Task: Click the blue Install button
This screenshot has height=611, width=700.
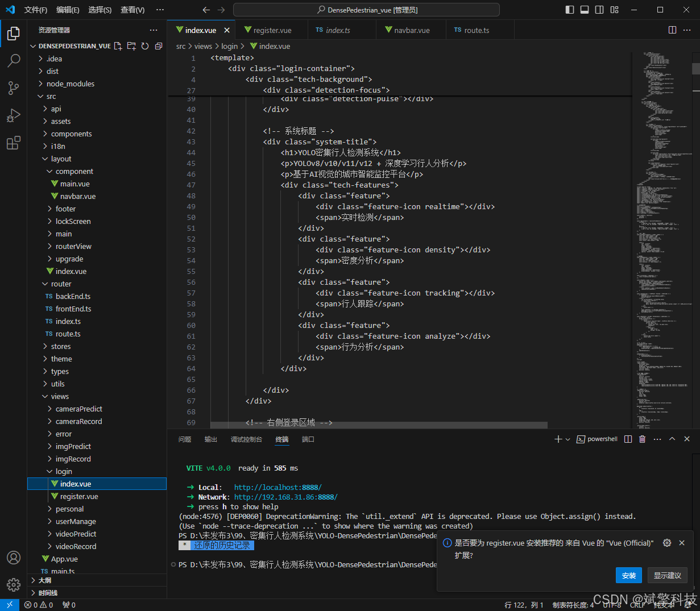Action: (629, 575)
